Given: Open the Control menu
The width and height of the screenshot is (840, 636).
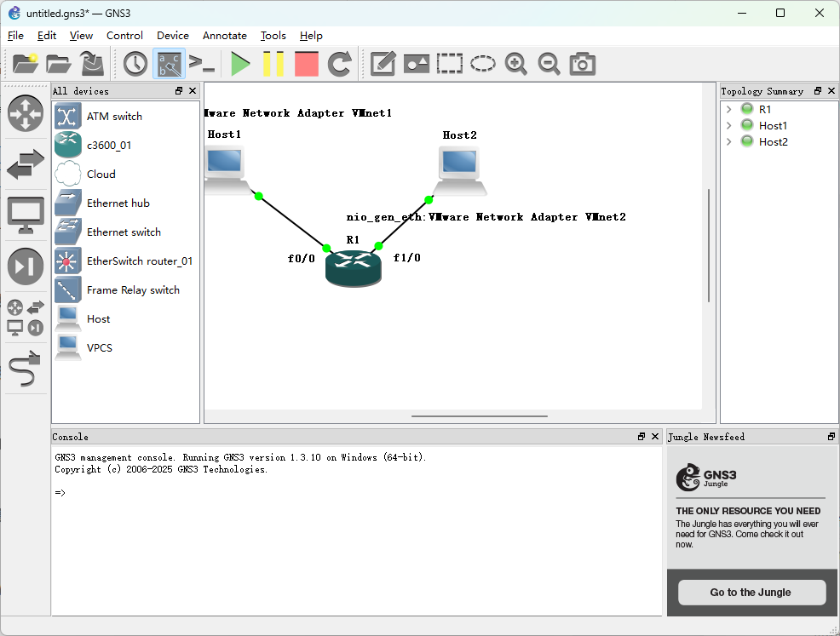Looking at the screenshot, I should click(x=124, y=36).
